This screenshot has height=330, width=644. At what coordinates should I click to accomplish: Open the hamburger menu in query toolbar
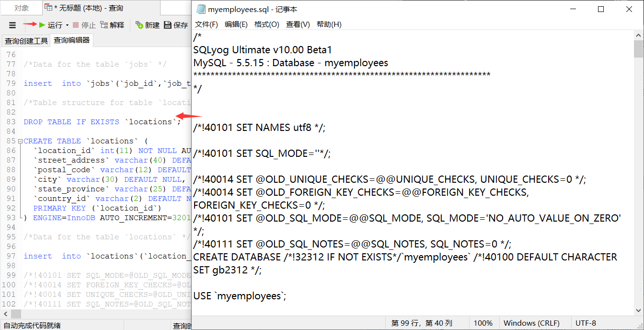pyautogui.click(x=12, y=25)
